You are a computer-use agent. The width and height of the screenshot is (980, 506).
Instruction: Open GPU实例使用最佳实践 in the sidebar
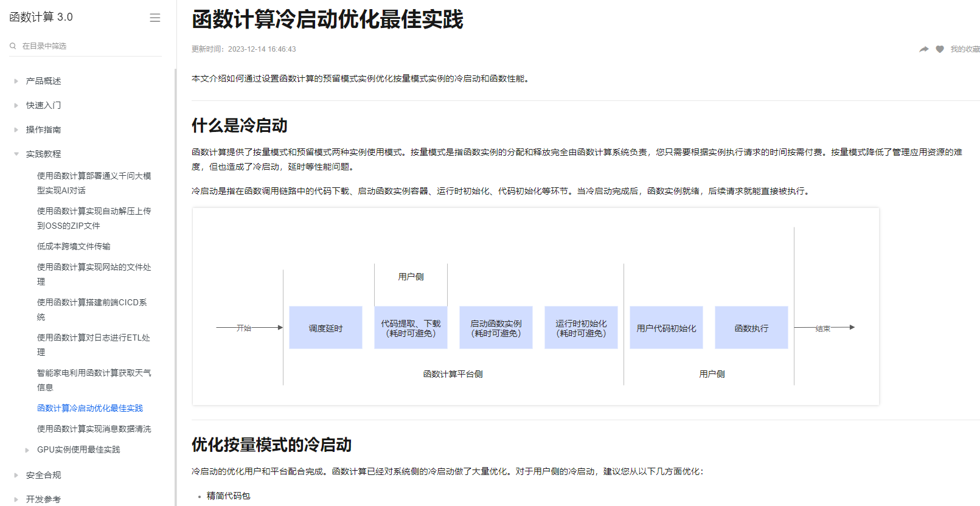[x=78, y=449]
